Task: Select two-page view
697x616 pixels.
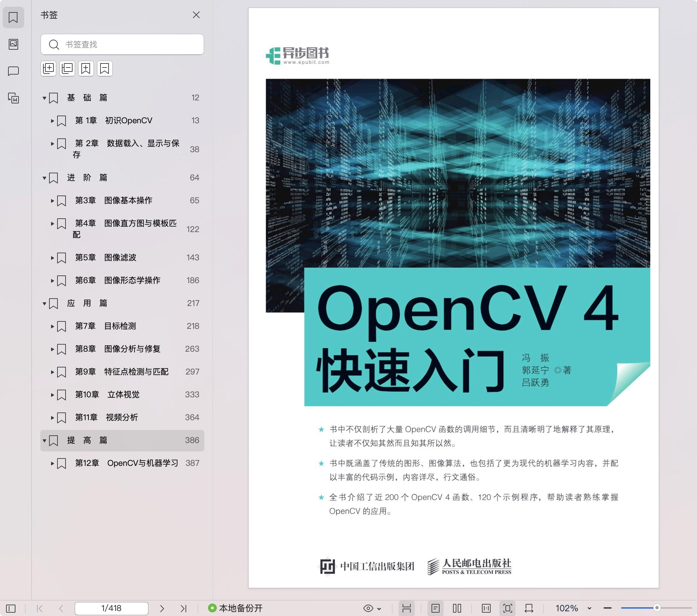Action: pos(457,608)
